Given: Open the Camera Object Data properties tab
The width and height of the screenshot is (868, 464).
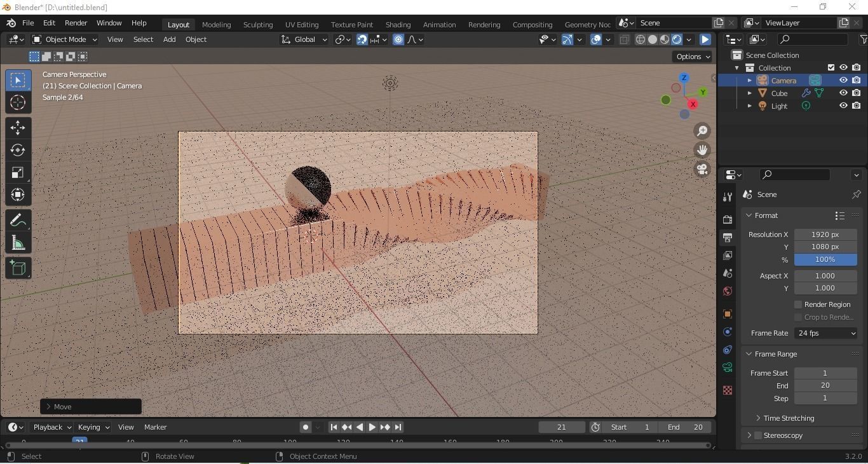Looking at the screenshot, I should click(x=728, y=367).
